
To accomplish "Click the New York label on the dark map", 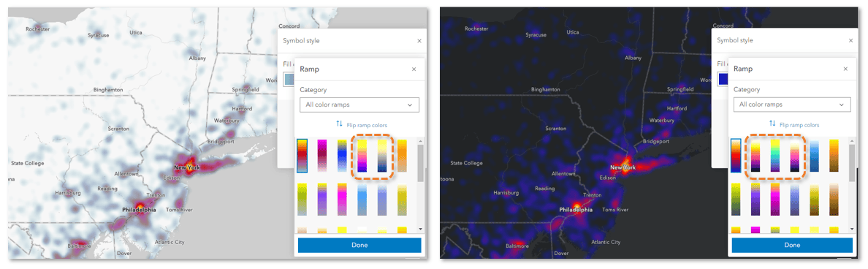I will click(623, 167).
